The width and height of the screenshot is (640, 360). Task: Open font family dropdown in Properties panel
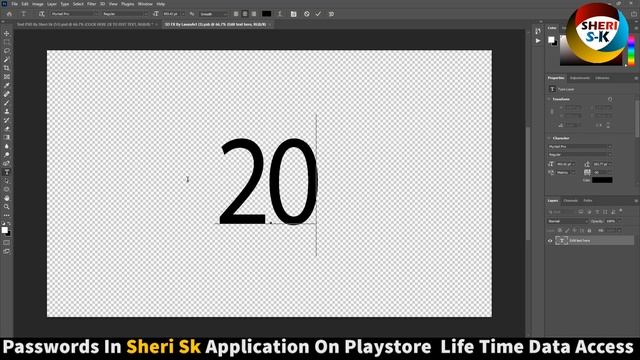580,147
